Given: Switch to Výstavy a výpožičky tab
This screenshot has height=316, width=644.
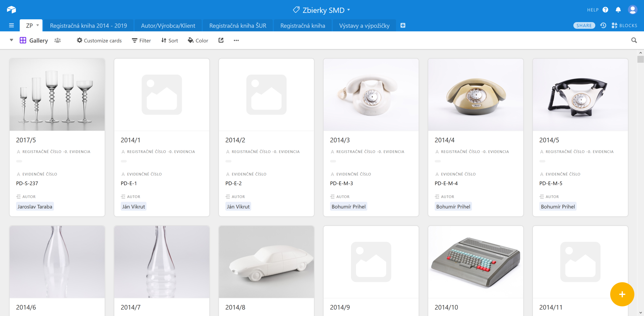Looking at the screenshot, I should coord(364,26).
